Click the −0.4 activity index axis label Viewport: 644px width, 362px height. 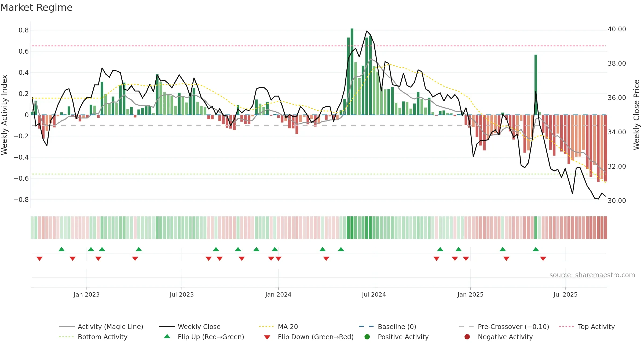(x=21, y=157)
